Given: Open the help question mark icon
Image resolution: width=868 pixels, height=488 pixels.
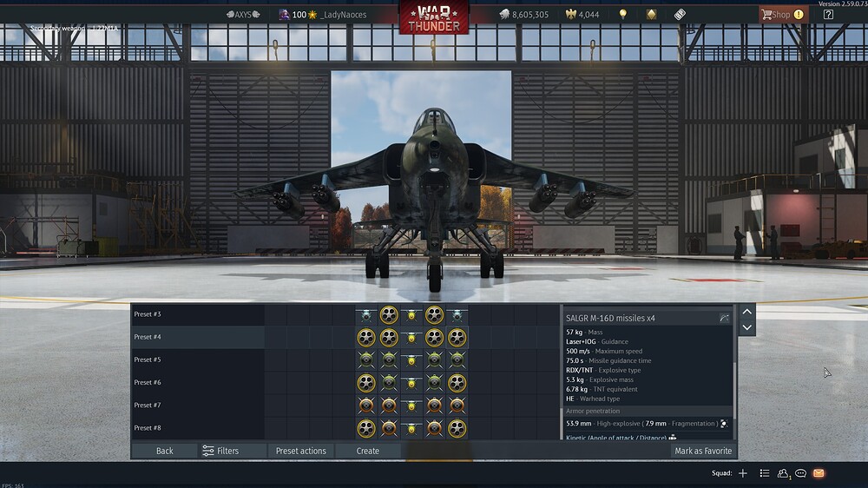Looking at the screenshot, I should pos(828,15).
